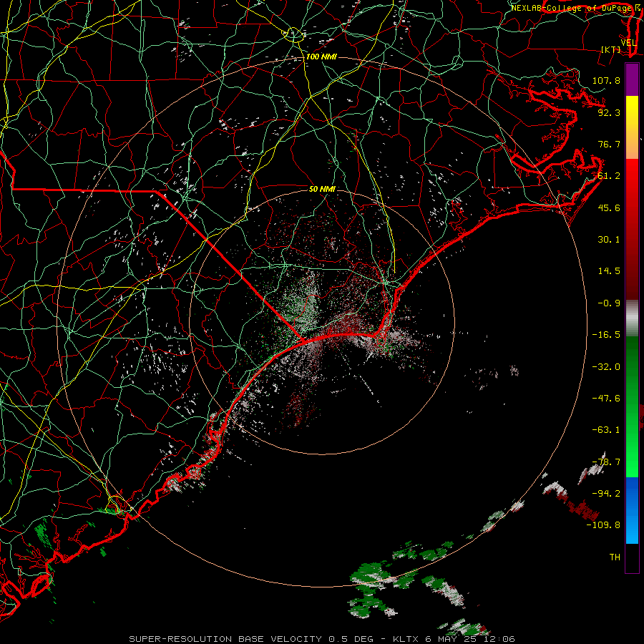Screen dimensions: 644x644
Task: Click the Super-Resolution Base Velocity caption text
Action: click(321, 639)
